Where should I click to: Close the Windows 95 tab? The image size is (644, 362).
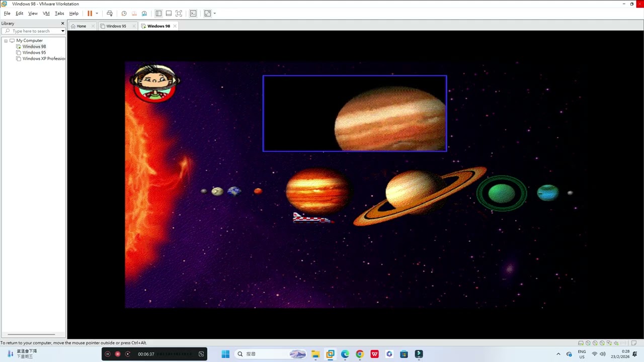click(x=134, y=26)
